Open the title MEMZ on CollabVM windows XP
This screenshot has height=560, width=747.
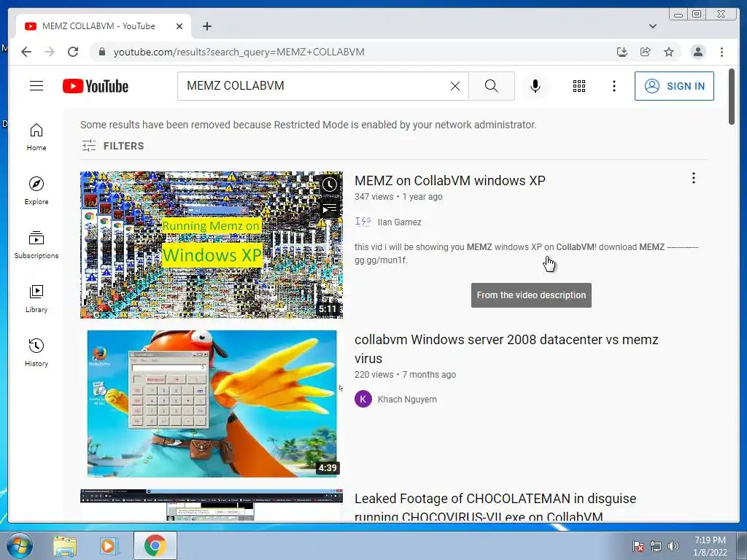pyautogui.click(x=449, y=181)
